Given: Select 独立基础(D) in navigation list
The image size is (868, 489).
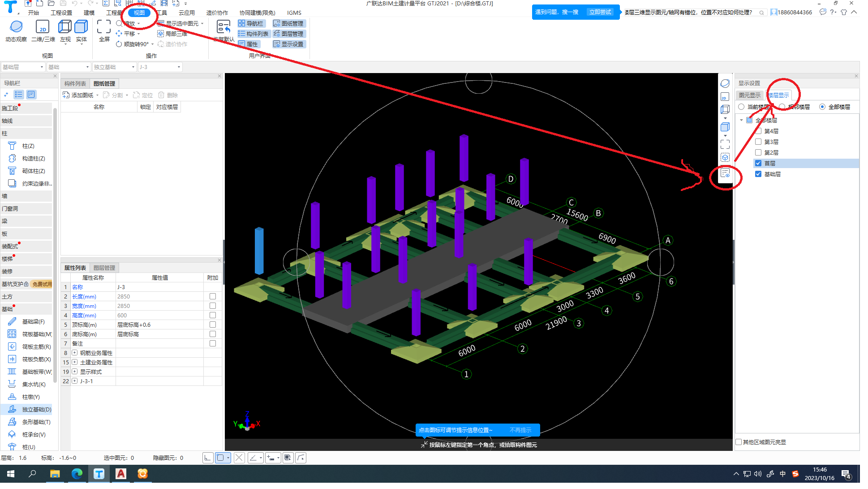Looking at the screenshot, I should [x=36, y=409].
